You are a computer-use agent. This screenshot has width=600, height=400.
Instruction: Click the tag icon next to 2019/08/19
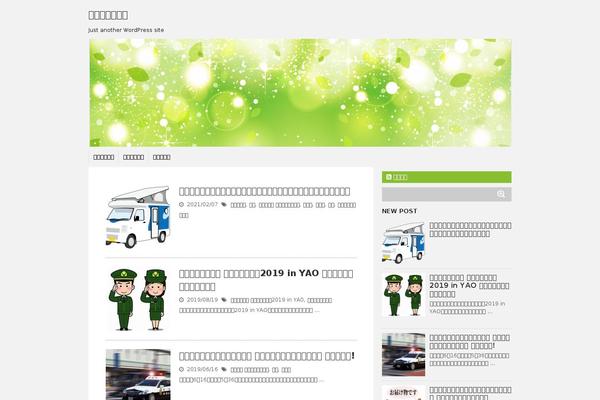[x=224, y=300]
